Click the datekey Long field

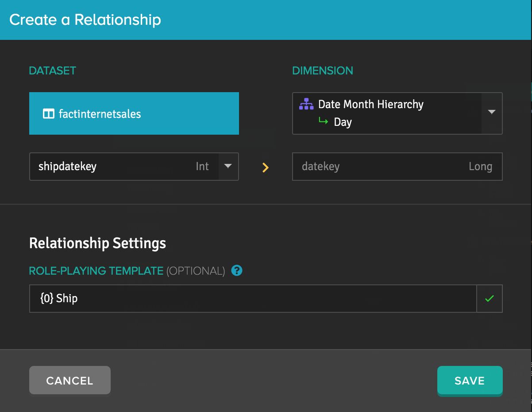397,167
